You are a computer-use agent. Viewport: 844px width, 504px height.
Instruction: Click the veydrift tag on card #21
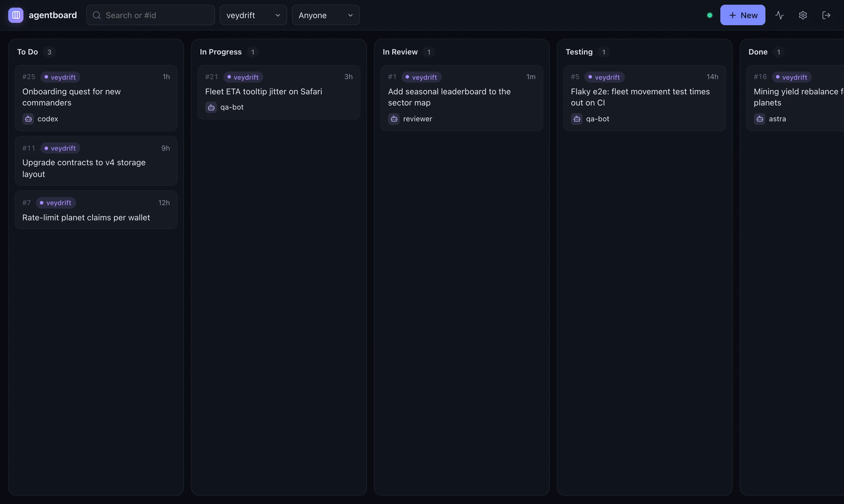(x=243, y=77)
